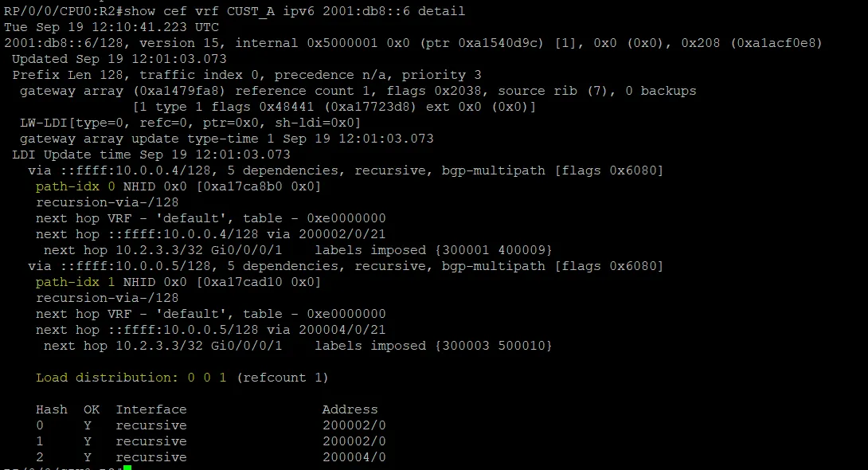Click the green terminal cursor block
This screenshot has height=470, width=868.
pyautogui.click(x=127, y=468)
